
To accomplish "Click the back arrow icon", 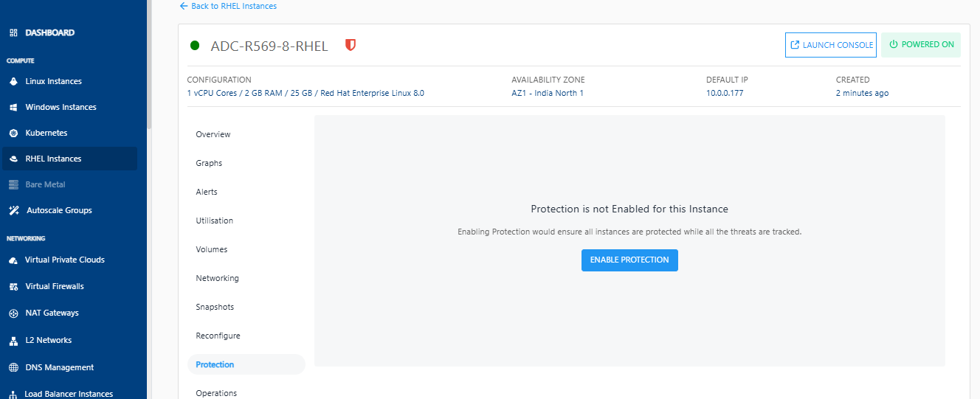I will (184, 6).
